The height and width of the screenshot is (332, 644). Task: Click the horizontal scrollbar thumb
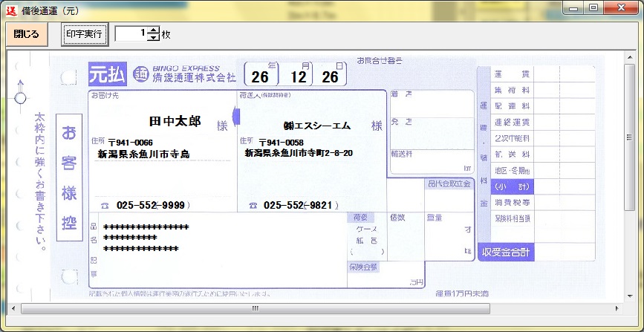coord(255,308)
